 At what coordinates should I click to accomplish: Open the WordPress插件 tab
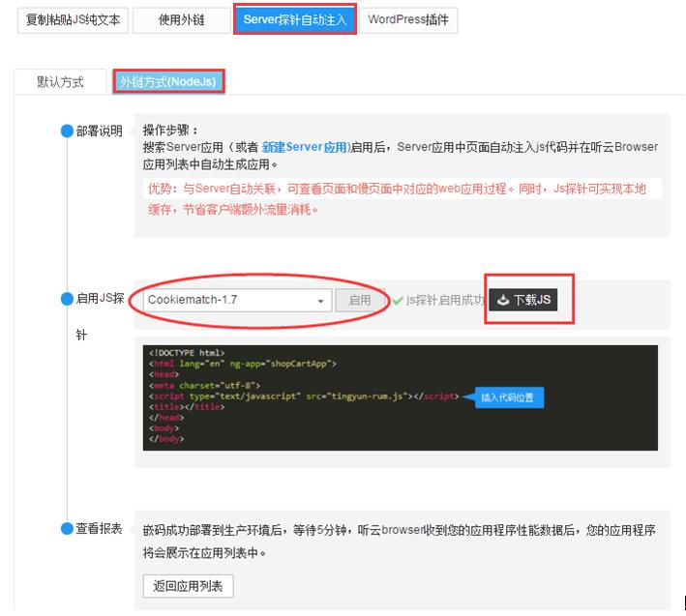[x=409, y=19]
